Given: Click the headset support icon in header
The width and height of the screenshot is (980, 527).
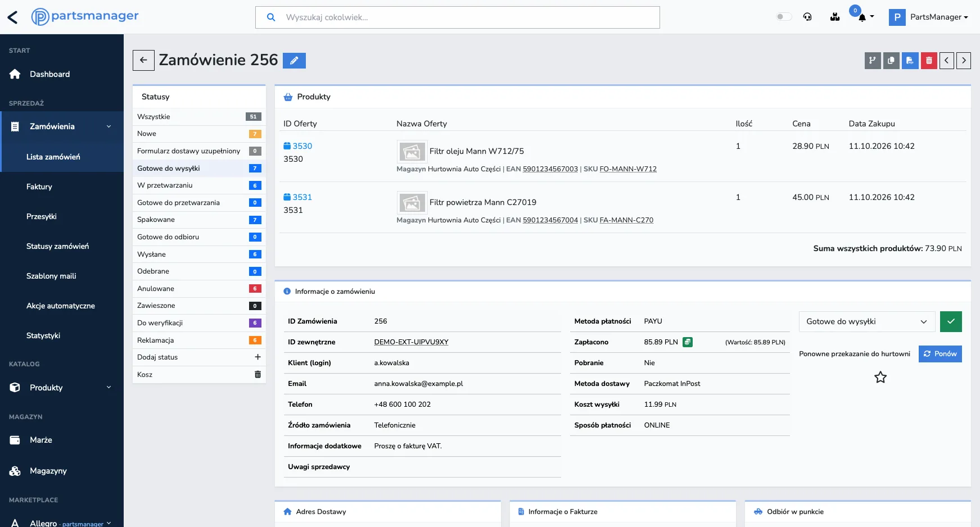Looking at the screenshot, I should (807, 17).
